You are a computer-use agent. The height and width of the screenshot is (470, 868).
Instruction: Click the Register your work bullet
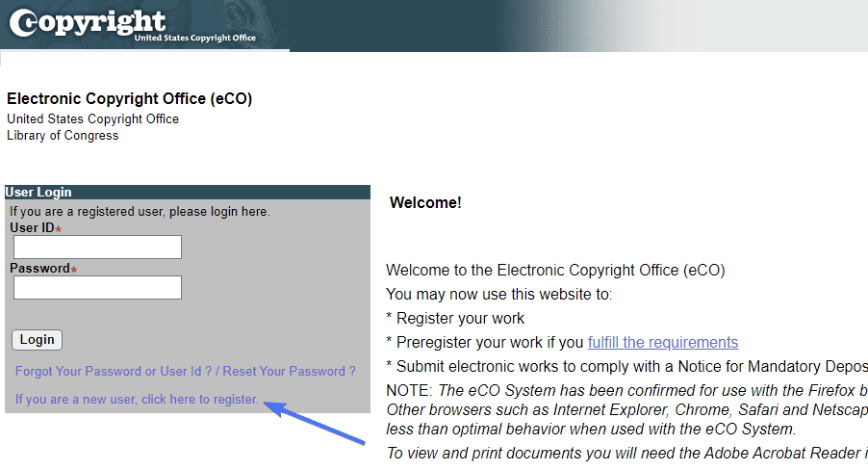pos(455,319)
